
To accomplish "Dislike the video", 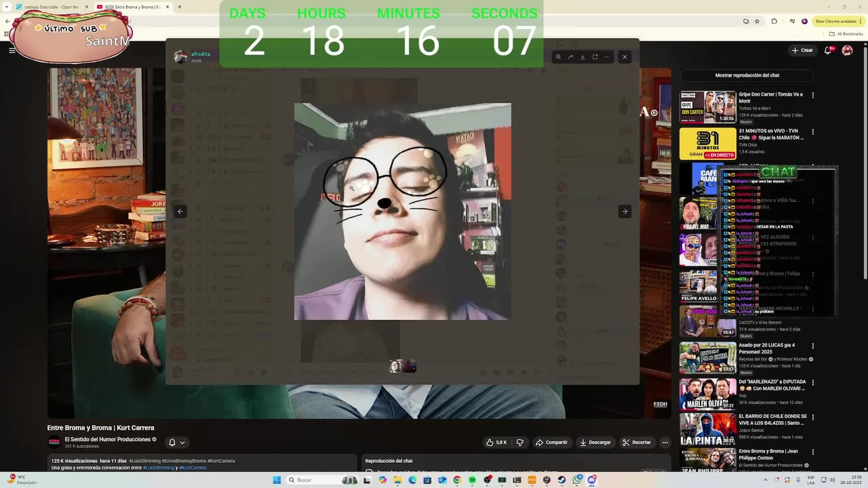I will (519, 443).
